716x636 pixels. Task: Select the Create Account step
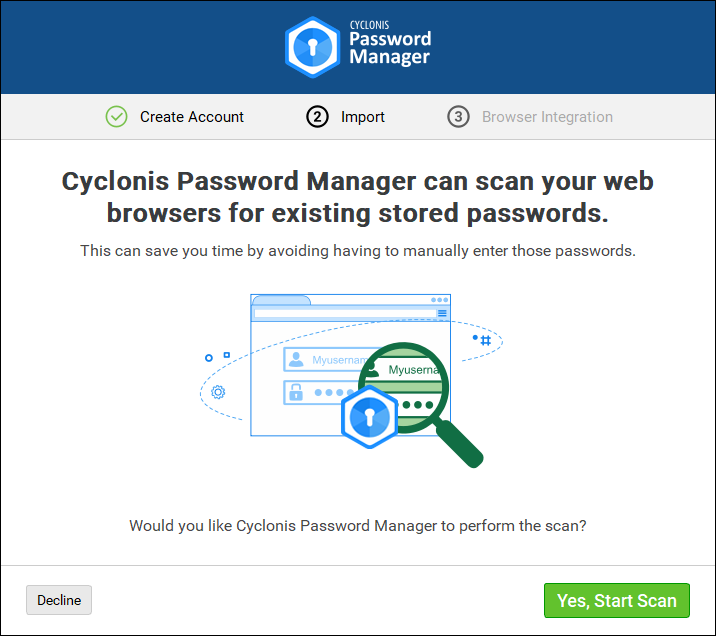pyautogui.click(x=191, y=117)
